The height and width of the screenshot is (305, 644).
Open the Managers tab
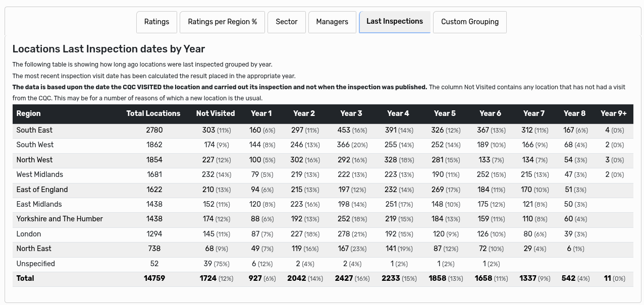[x=332, y=22]
